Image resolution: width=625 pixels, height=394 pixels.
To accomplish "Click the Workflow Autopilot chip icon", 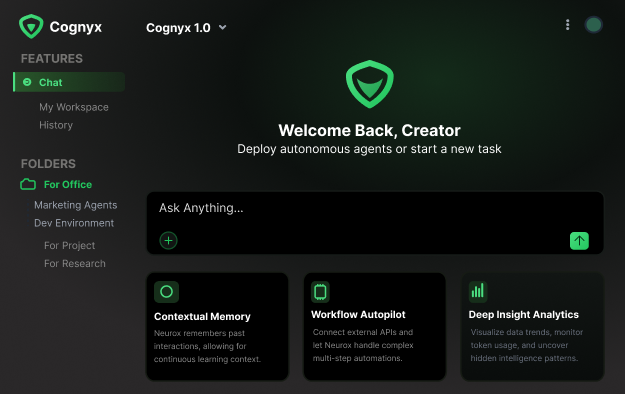I will coord(320,292).
